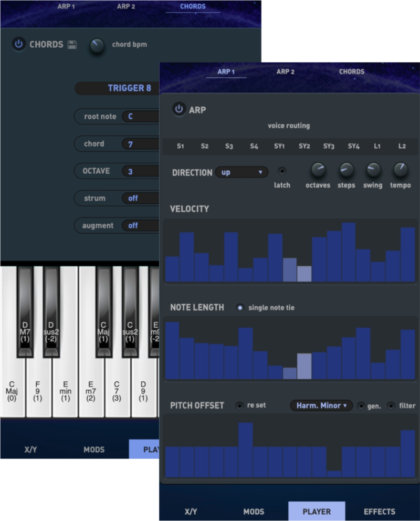
Task: Select CHORDS tab in back chords window
Action: click(x=193, y=6)
